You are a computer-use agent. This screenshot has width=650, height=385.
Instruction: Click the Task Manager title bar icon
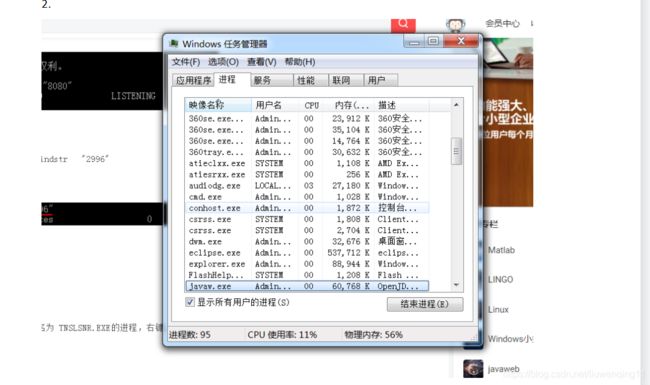coord(174,44)
